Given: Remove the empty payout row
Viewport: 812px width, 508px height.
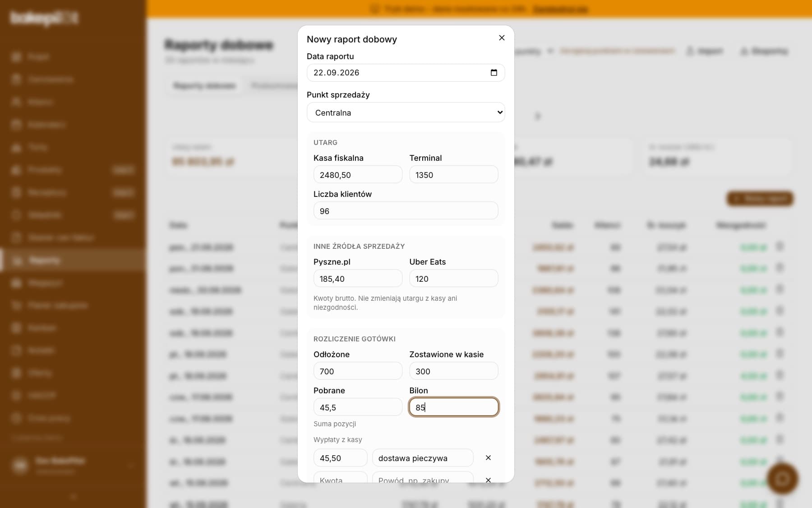Looking at the screenshot, I should [488, 480].
